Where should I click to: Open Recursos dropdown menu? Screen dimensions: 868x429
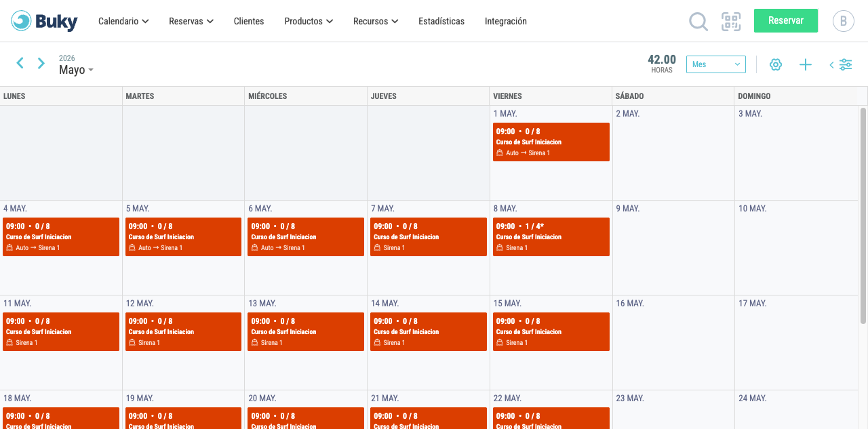pyautogui.click(x=376, y=21)
